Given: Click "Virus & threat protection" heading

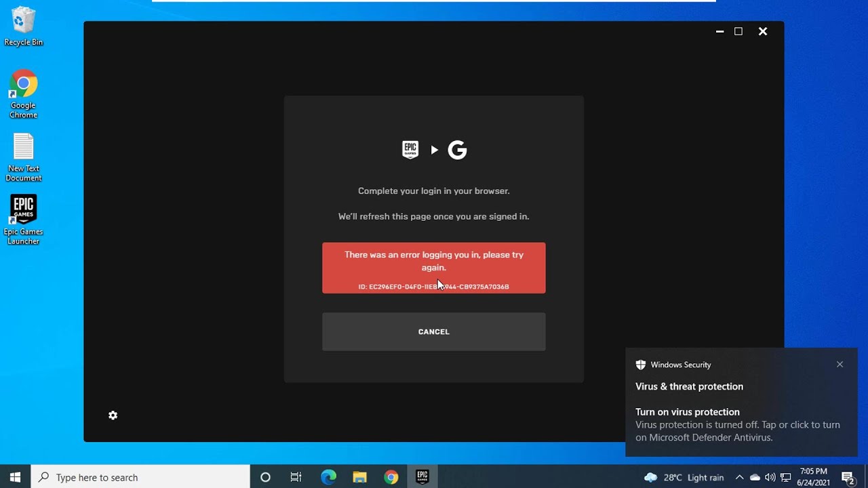Looking at the screenshot, I should (689, 386).
